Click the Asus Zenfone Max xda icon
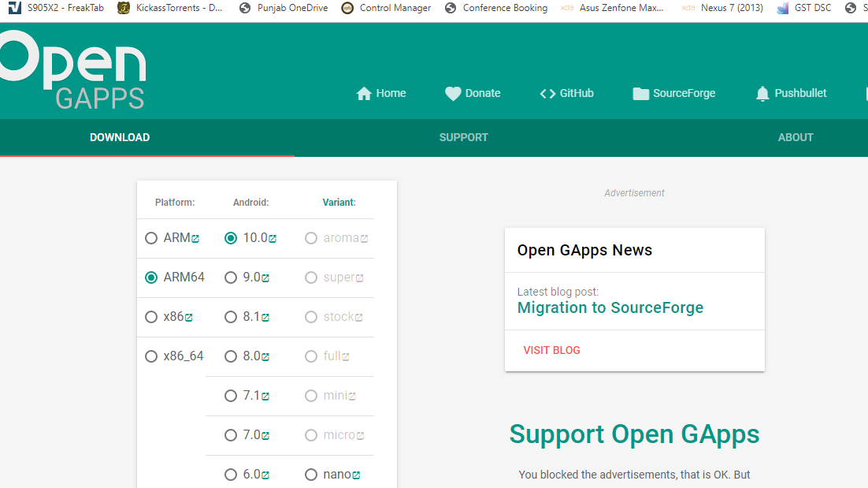Screen dimensions: 868x488 [567, 8]
